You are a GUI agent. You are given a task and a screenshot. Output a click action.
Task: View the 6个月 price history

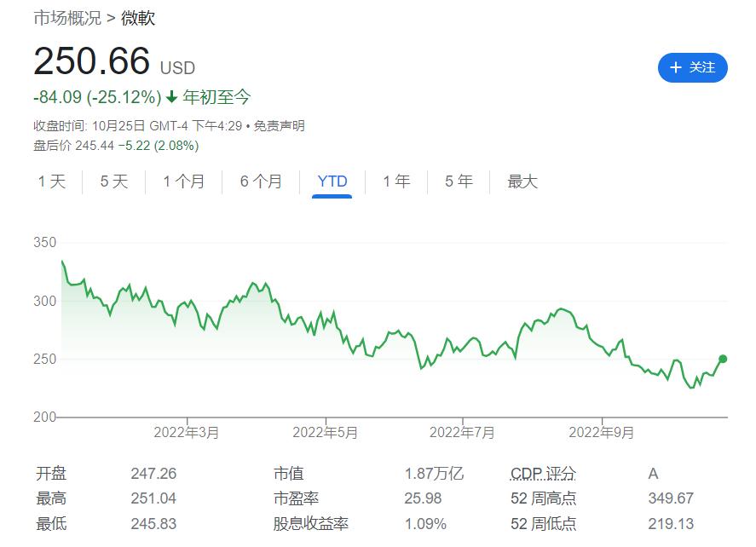[260, 181]
